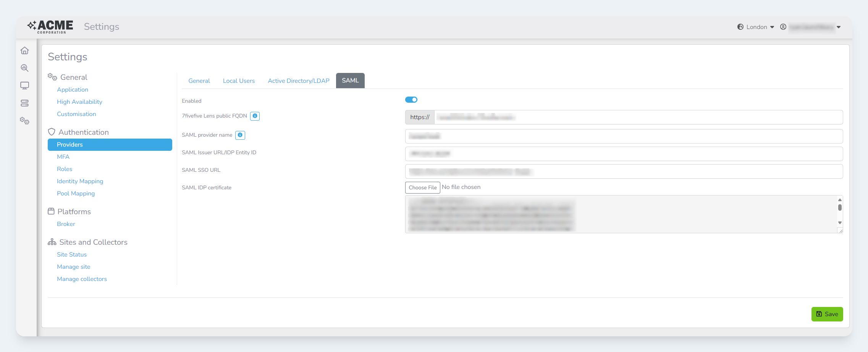Click info icon beside SAML provider name
Image resolution: width=868 pixels, height=352 pixels.
pos(240,135)
